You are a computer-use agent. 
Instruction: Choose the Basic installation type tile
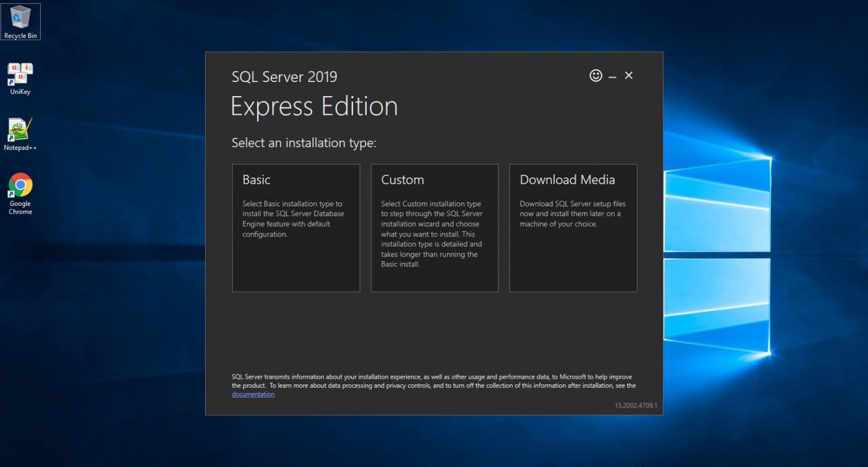(x=296, y=228)
